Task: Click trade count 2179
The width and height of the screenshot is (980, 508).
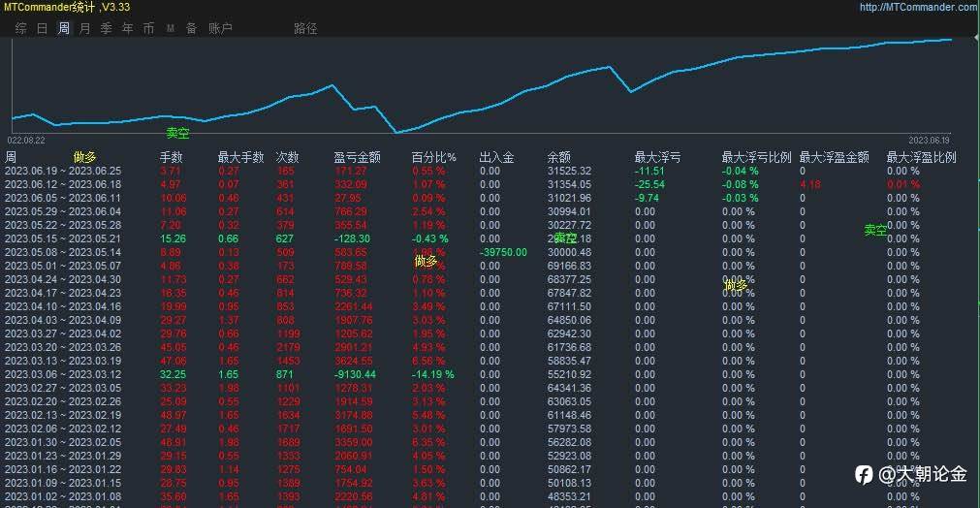Action: (288, 347)
